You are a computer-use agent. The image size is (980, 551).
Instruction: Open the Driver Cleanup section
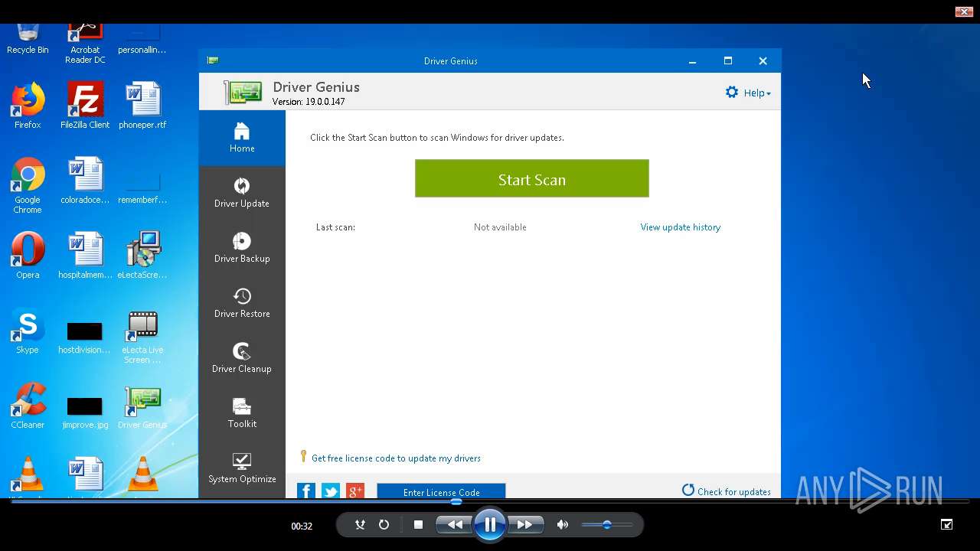tap(242, 358)
